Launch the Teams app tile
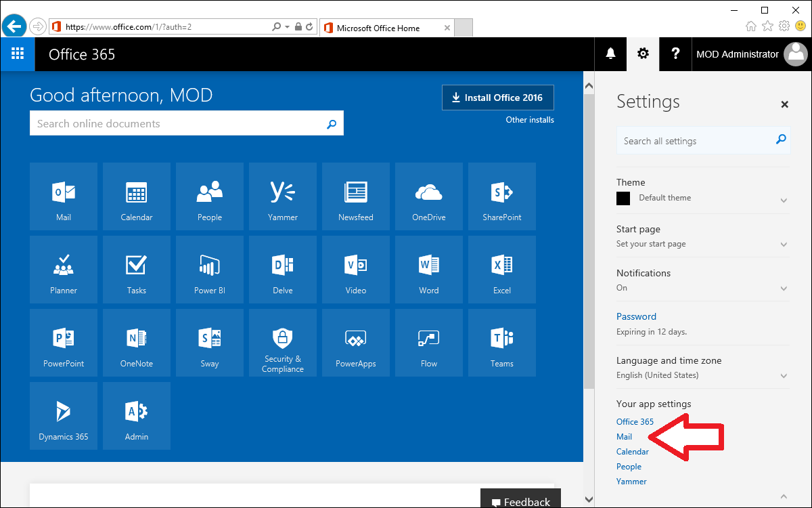The image size is (812, 508). (502, 343)
